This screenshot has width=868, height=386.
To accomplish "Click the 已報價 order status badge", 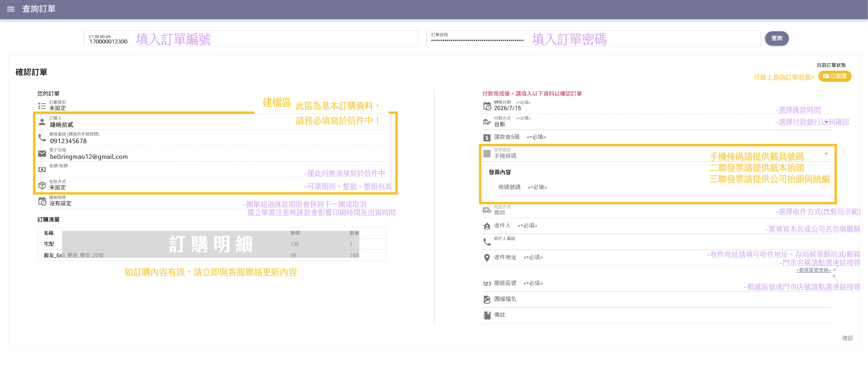I will pyautogui.click(x=835, y=76).
